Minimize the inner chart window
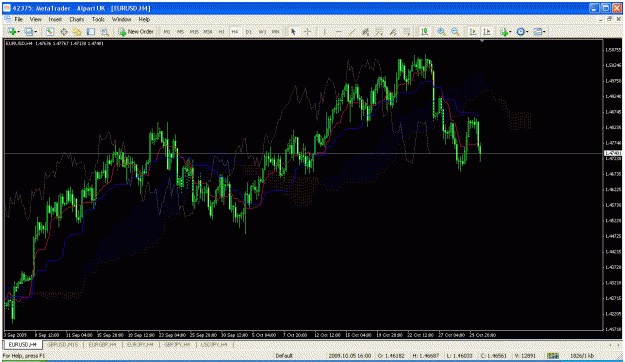 coord(601,19)
